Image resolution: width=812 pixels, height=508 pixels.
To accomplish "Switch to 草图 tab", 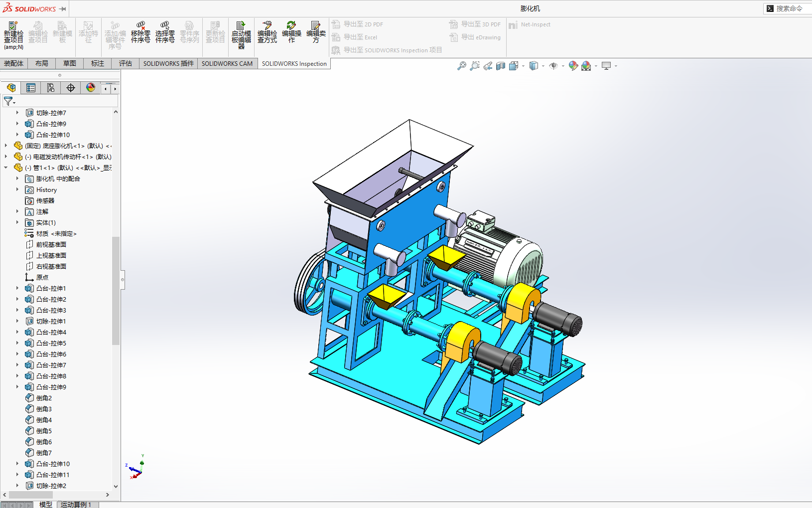I will [70, 63].
